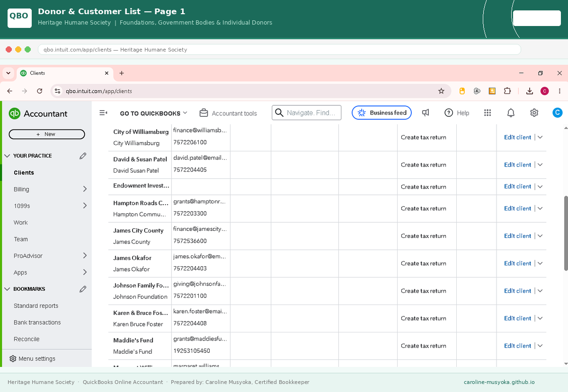This screenshot has width=568, height=392.
Task: Edit YOUR PRACTICE section pencil icon
Action: [x=83, y=156]
